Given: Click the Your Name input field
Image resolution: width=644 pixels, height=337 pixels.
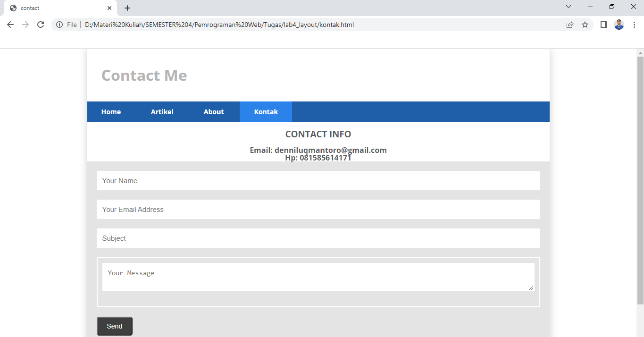Looking at the screenshot, I should pos(318,180).
